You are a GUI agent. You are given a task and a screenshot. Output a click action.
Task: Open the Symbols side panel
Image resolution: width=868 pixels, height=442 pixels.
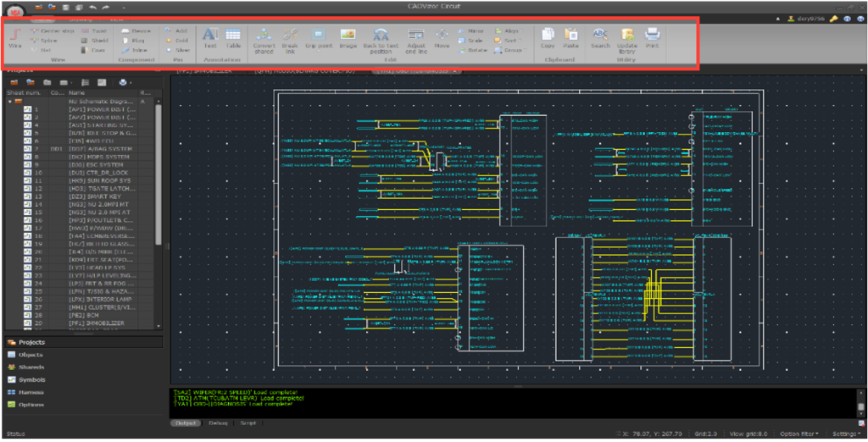[84, 380]
